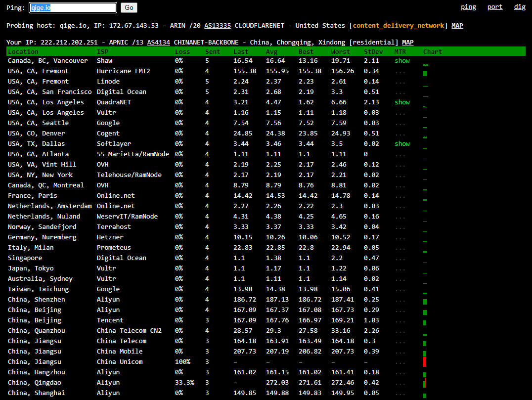Select average value '272.03' in Qingdao row
The height and width of the screenshot is (400, 532).
[277, 383]
